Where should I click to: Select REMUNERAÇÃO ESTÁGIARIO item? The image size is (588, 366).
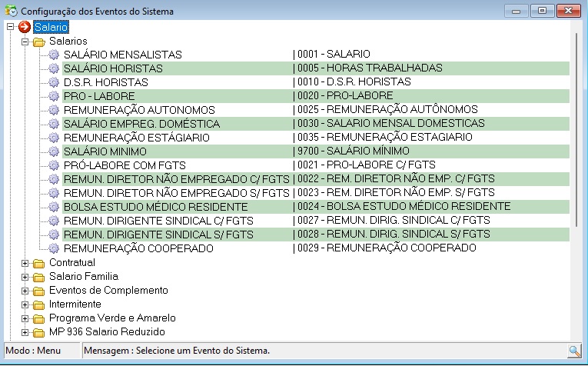(126, 138)
